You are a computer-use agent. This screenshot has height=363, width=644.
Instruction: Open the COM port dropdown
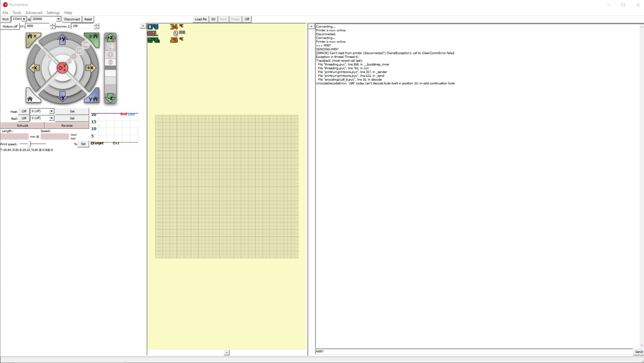click(x=24, y=19)
